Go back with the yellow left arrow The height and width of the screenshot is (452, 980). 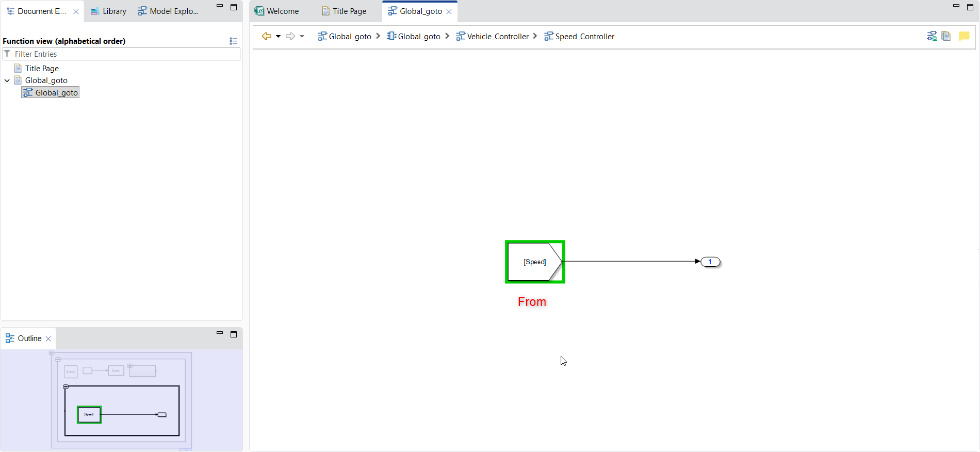point(266,36)
